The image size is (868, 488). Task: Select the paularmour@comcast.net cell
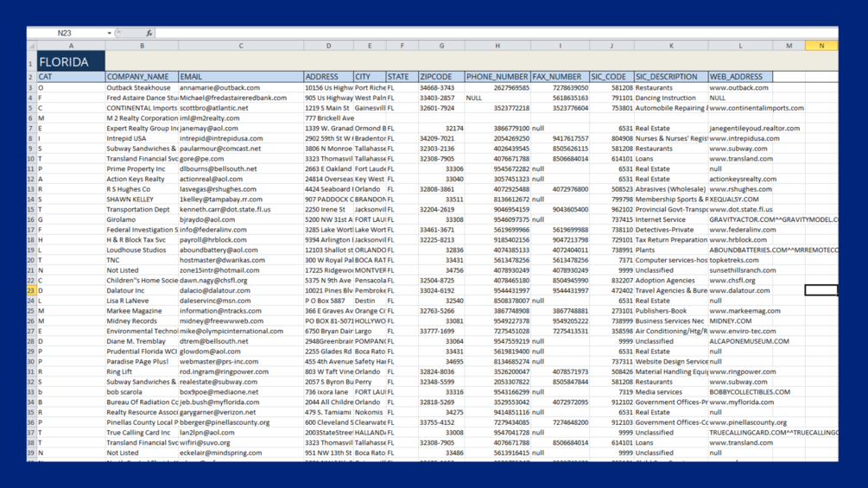pos(241,149)
